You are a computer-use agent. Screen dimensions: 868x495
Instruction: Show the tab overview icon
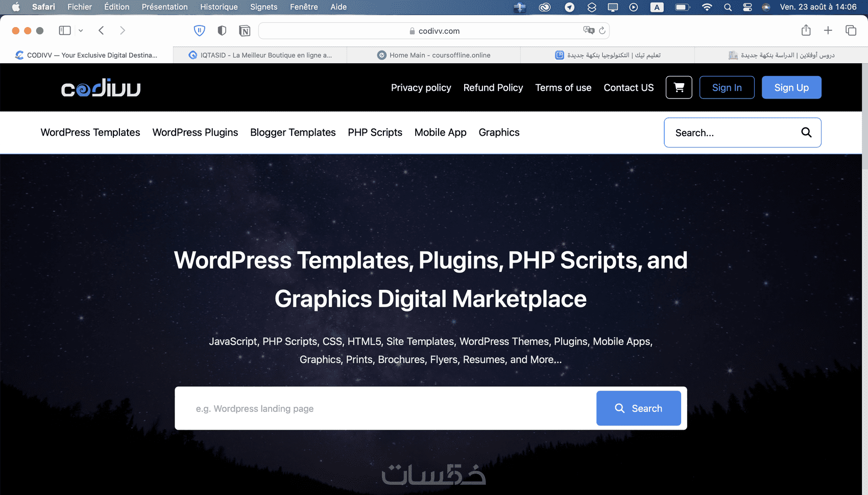851,31
